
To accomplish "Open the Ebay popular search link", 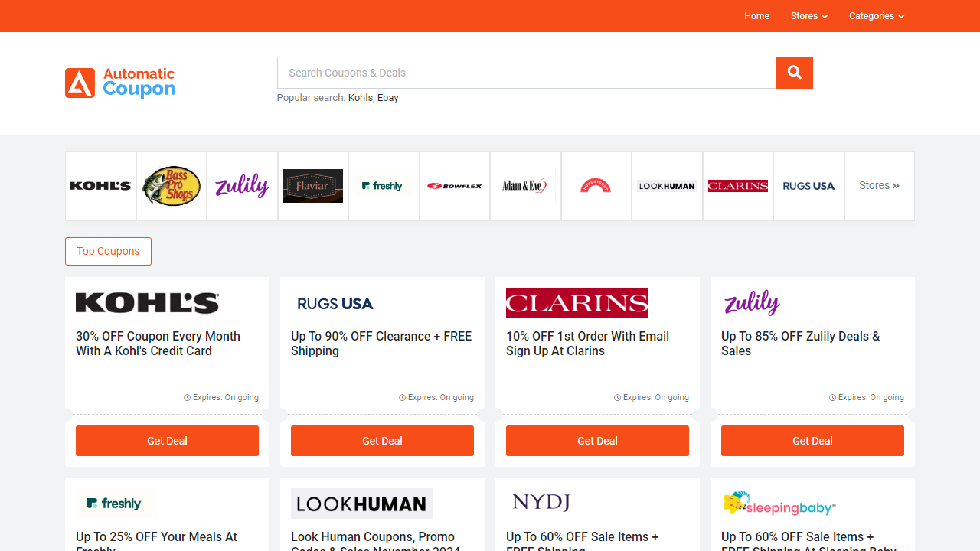I will (387, 97).
